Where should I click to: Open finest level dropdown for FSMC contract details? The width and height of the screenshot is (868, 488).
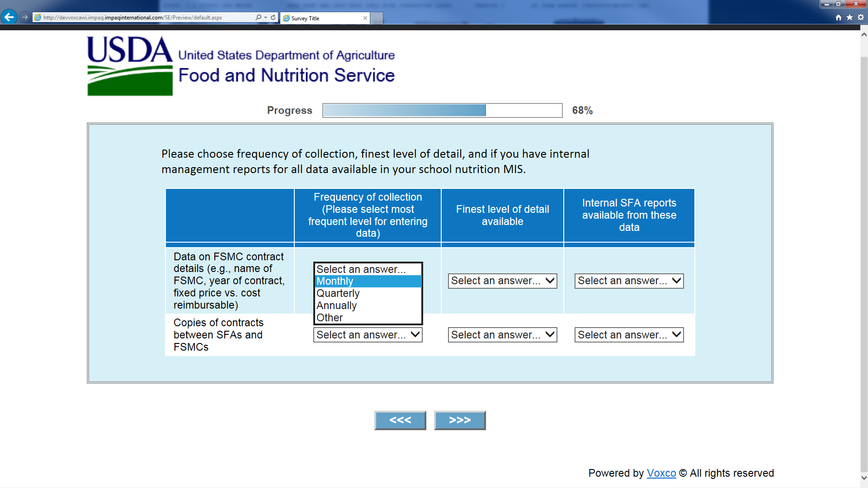tap(502, 281)
